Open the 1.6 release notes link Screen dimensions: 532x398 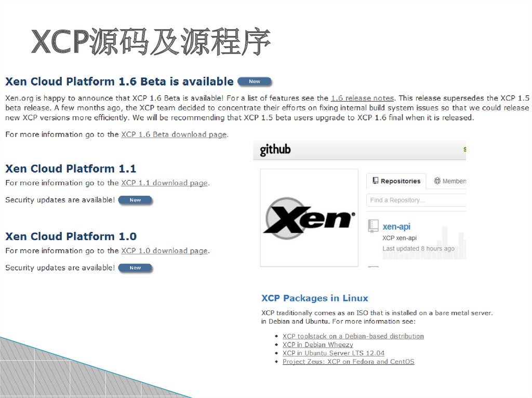362,98
